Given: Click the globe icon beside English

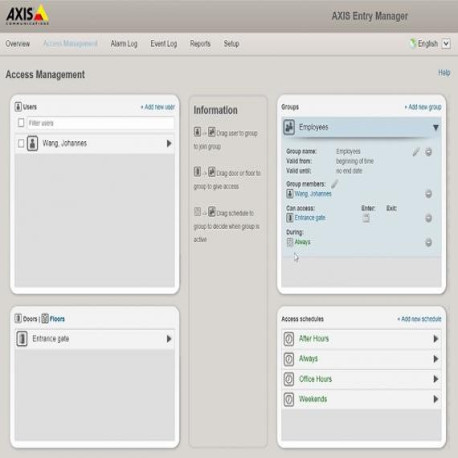Looking at the screenshot, I should (413, 43).
